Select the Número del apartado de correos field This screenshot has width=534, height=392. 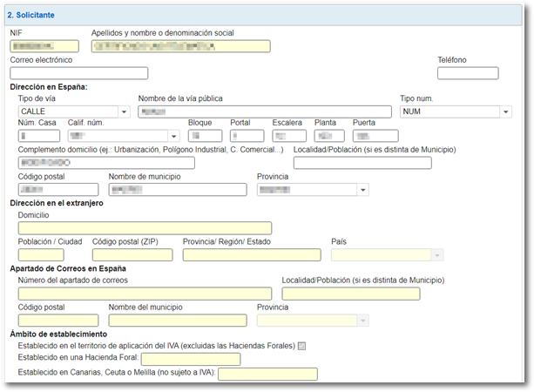pos(144,294)
